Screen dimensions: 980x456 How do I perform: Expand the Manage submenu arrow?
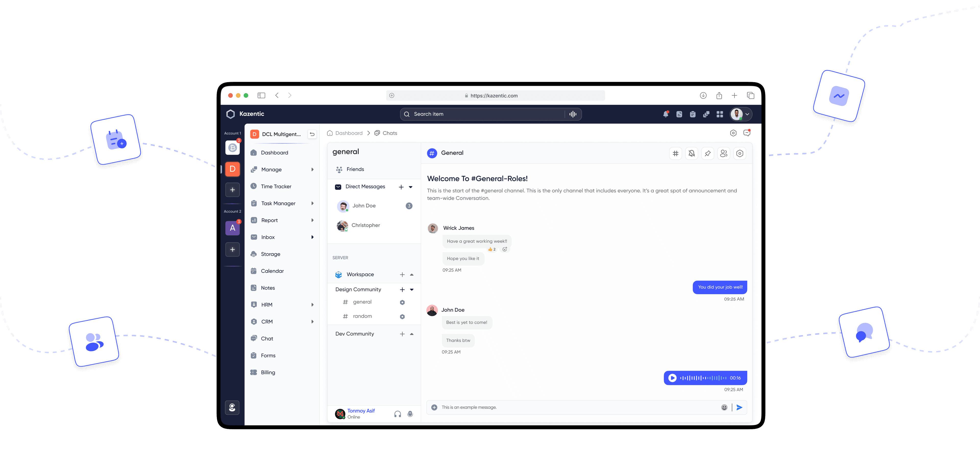pyautogui.click(x=312, y=170)
